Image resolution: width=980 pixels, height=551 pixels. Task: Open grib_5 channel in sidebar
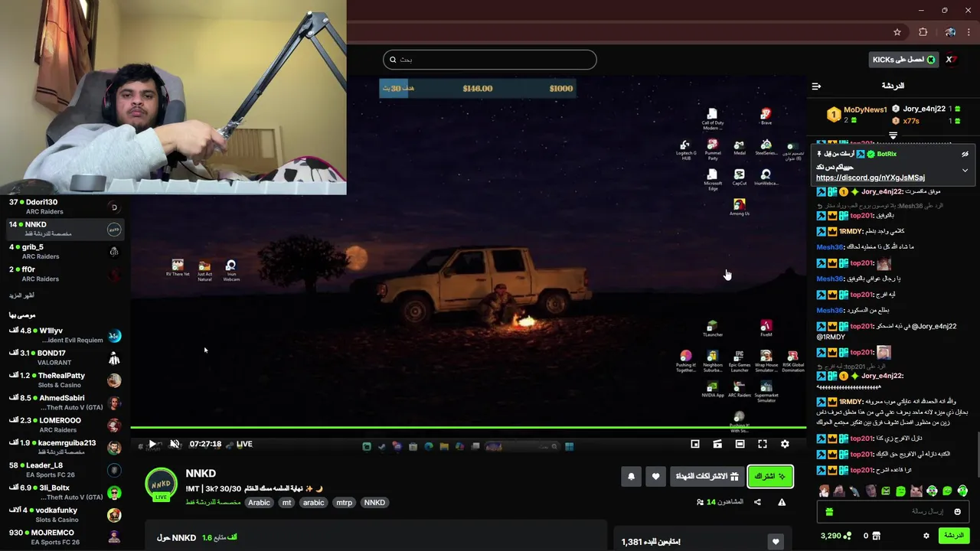click(64, 252)
